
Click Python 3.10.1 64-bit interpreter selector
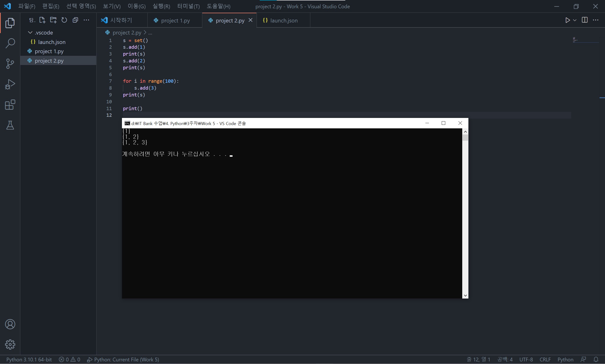tap(29, 359)
